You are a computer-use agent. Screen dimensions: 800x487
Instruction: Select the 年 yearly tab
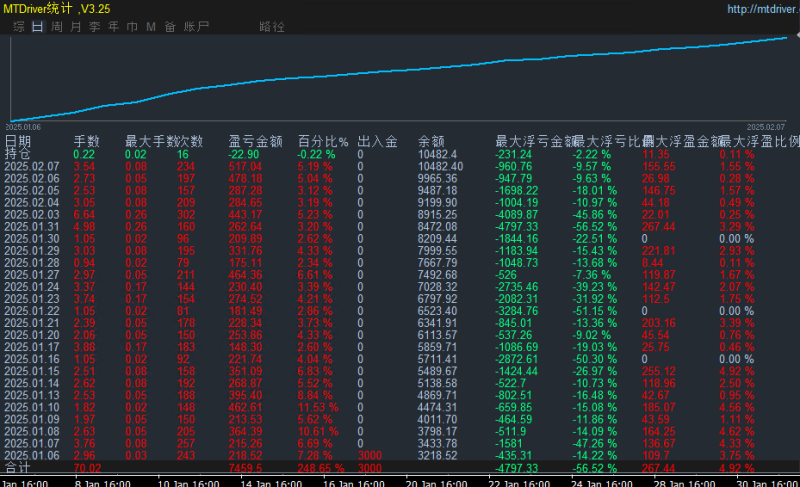[114, 27]
